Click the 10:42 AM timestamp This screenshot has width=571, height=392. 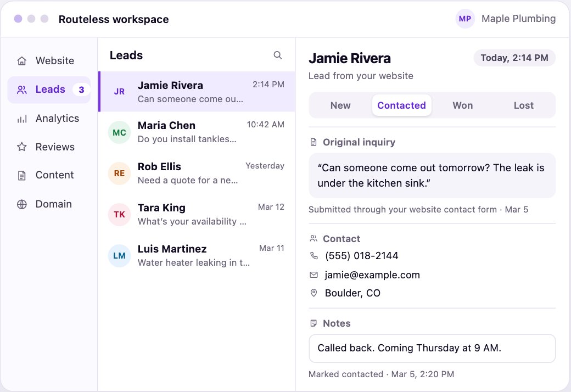point(266,125)
